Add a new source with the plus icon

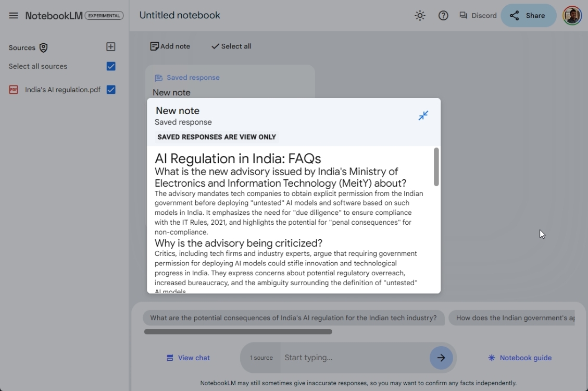click(110, 46)
